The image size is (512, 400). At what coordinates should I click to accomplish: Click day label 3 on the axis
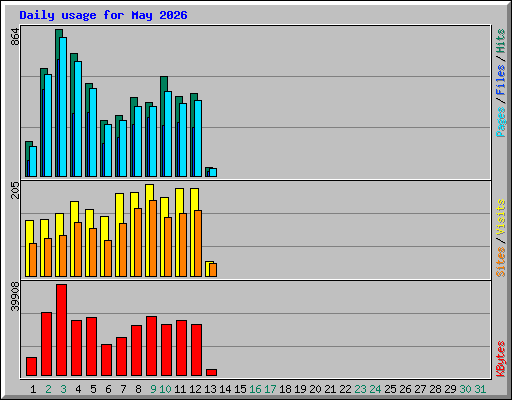coord(63,389)
